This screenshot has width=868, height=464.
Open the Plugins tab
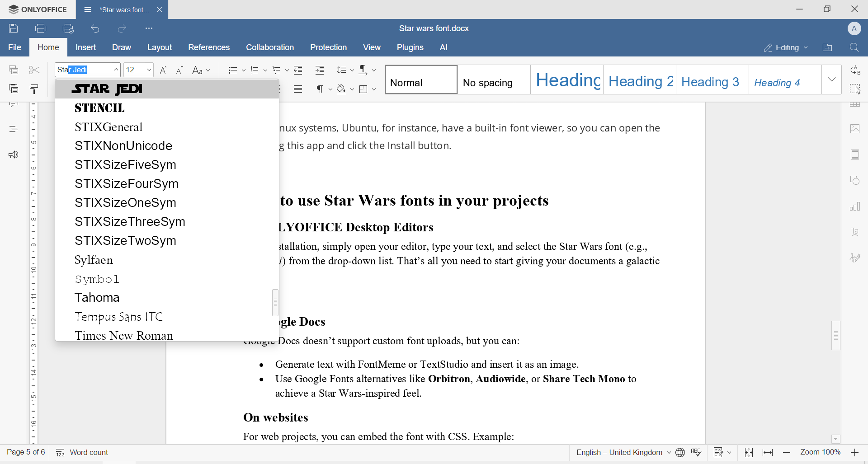tap(410, 47)
